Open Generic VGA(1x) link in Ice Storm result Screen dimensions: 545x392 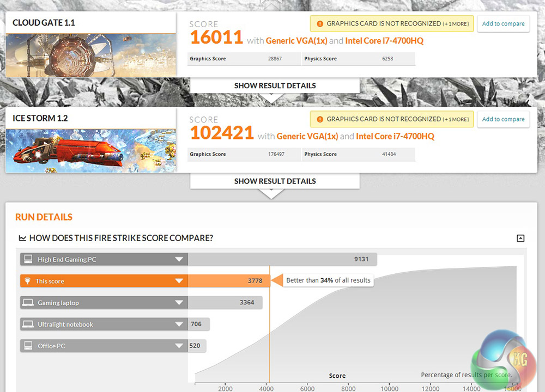307,137
